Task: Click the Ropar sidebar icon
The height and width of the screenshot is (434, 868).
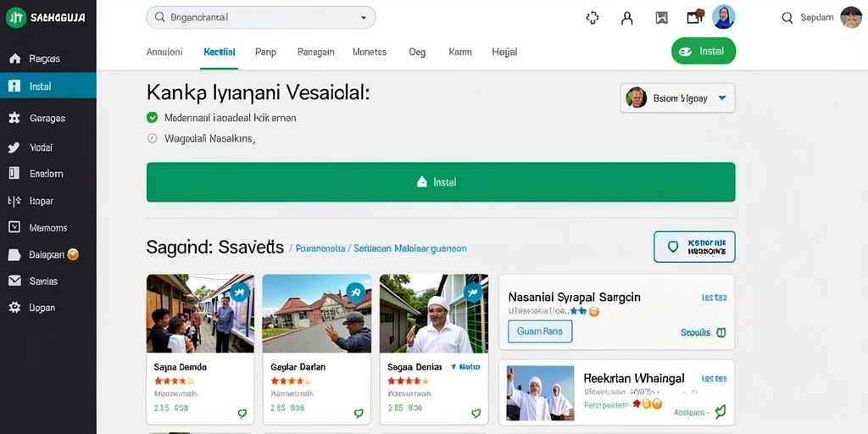Action: pos(14,200)
